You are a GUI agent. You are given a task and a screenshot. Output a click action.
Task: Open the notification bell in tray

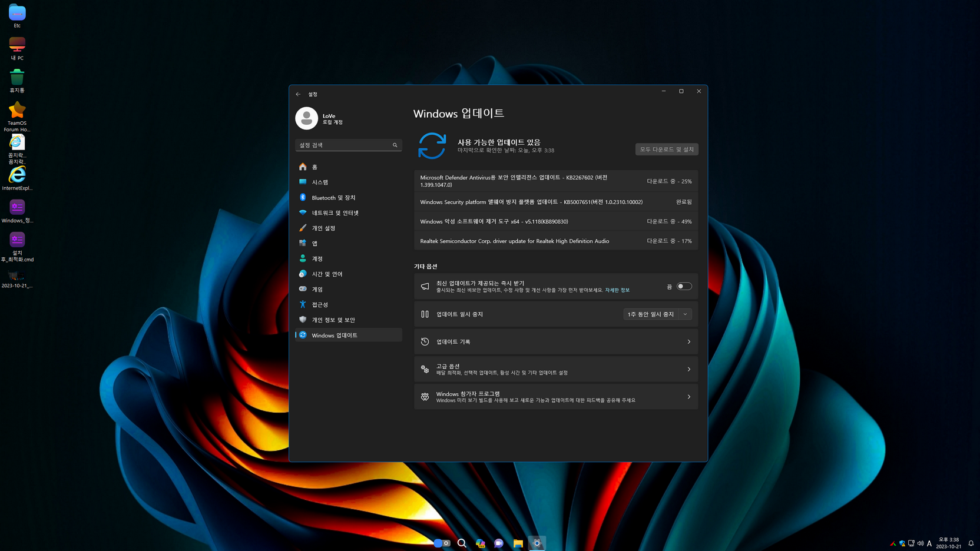click(971, 543)
